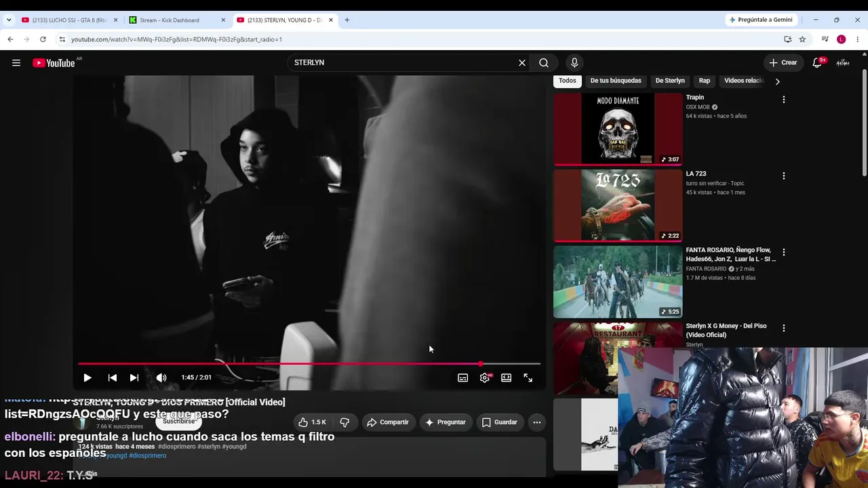Image resolution: width=868 pixels, height=488 pixels.
Task: Like the video with 1.5 K likes
Action: (312, 422)
